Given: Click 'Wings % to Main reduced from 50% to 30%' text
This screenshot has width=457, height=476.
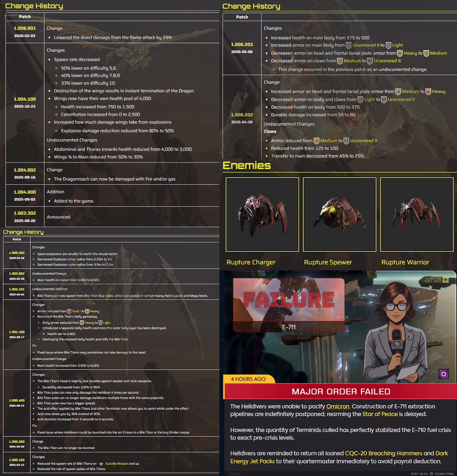Looking at the screenshot, I should [98, 157].
